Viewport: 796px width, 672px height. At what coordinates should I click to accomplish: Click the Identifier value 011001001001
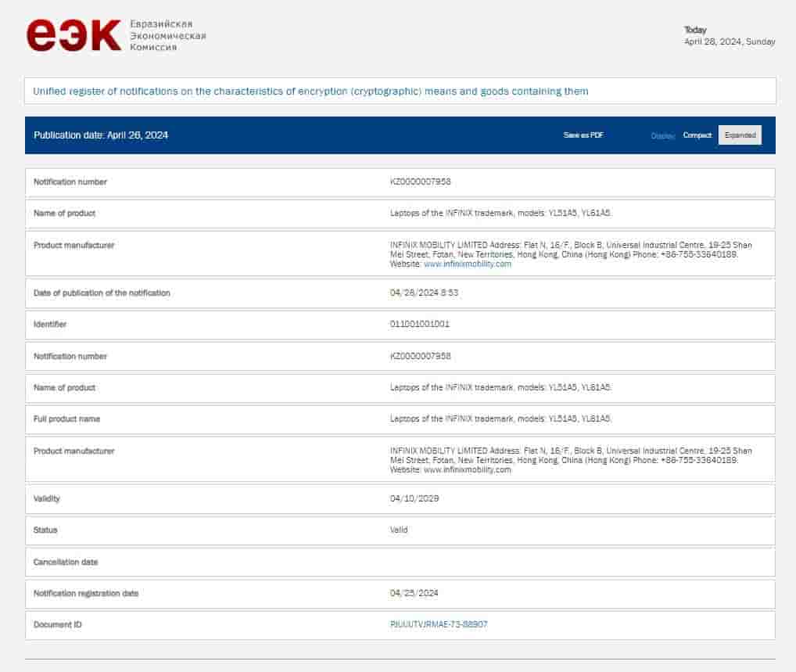coord(419,324)
